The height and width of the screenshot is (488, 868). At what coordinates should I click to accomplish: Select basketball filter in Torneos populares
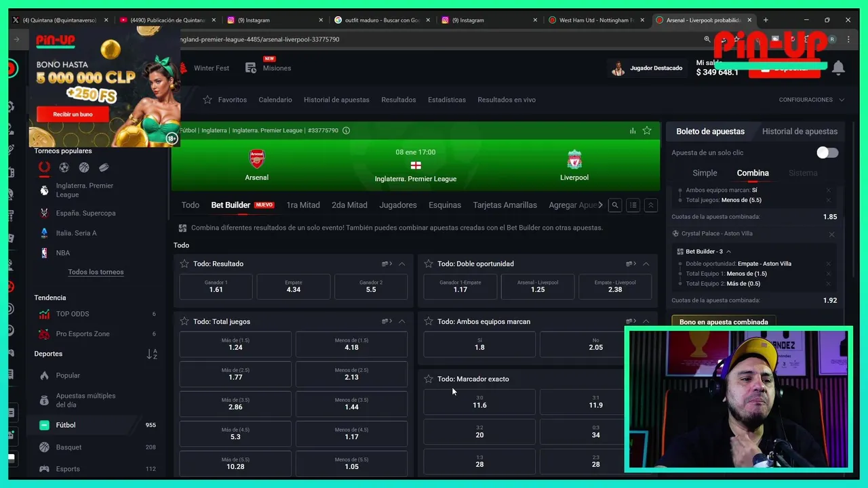(x=84, y=167)
